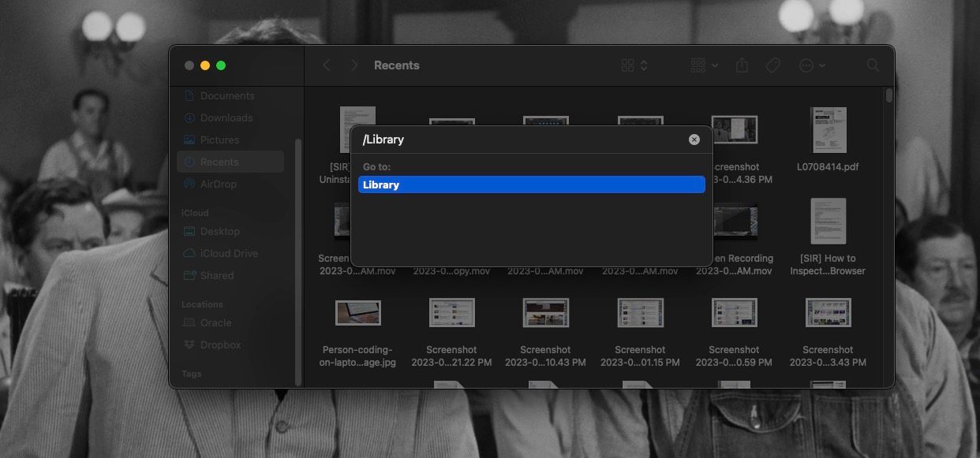This screenshot has width=980, height=458.
Task: Open the Documents folder from the sidebar
Action: tap(227, 95)
